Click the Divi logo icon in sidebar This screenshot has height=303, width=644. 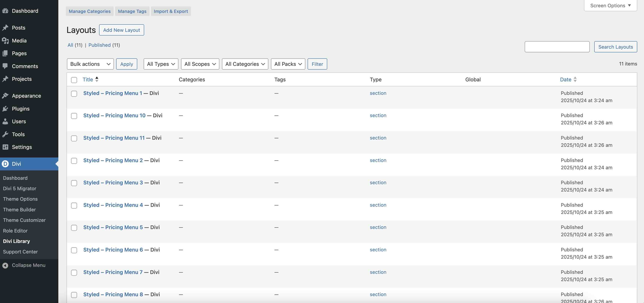click(5, 164)
